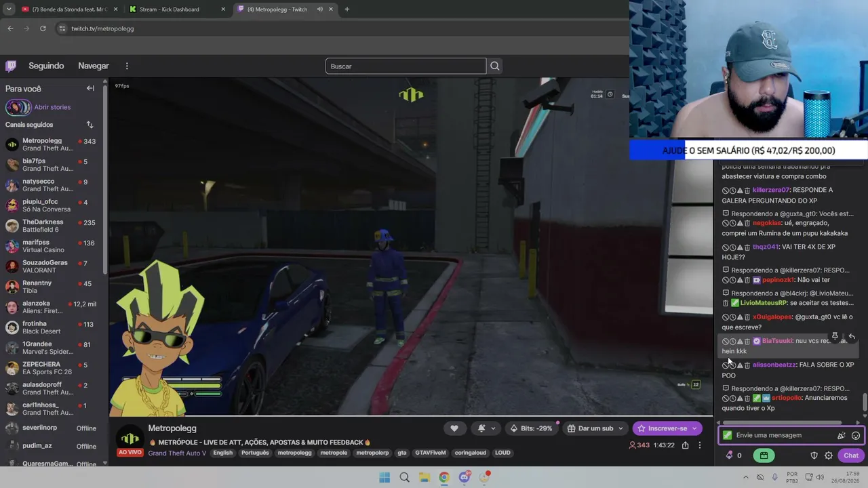This screenshot has width=868, height=488.
Task: Go to the Seguindo page
Action: pyautogui.click(x=46, y=66)
